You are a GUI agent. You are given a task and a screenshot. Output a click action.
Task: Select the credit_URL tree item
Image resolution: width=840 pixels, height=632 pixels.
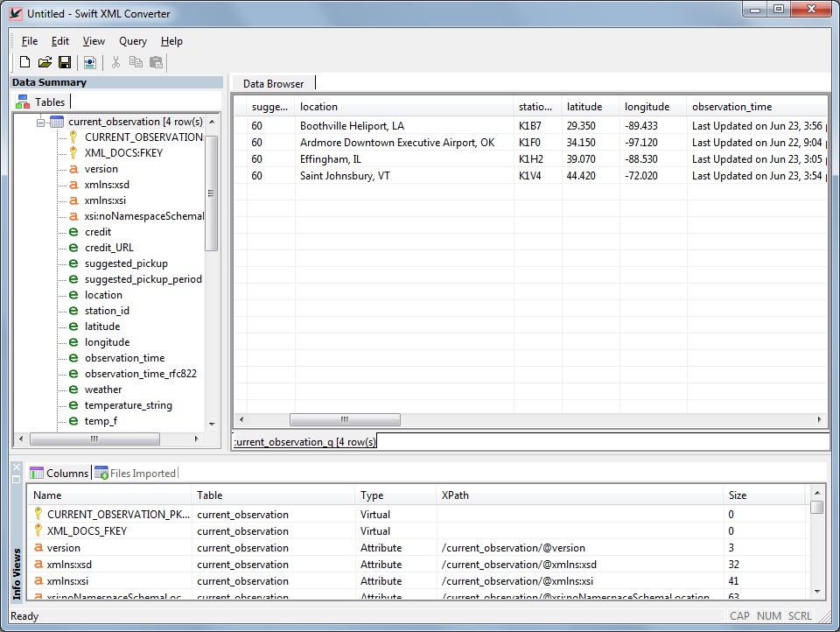click(x=108, y=248)
